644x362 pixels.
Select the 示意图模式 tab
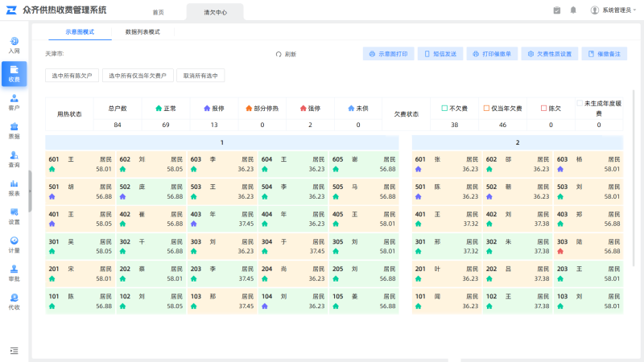coord(80,32)
